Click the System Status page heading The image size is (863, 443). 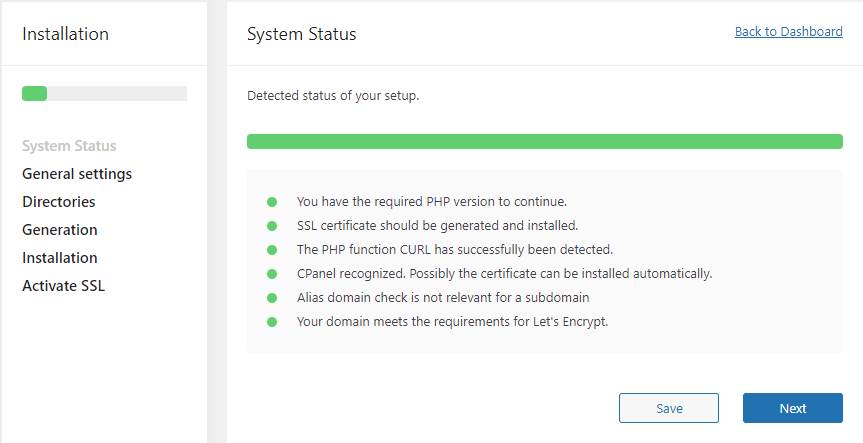click(301, 34)
